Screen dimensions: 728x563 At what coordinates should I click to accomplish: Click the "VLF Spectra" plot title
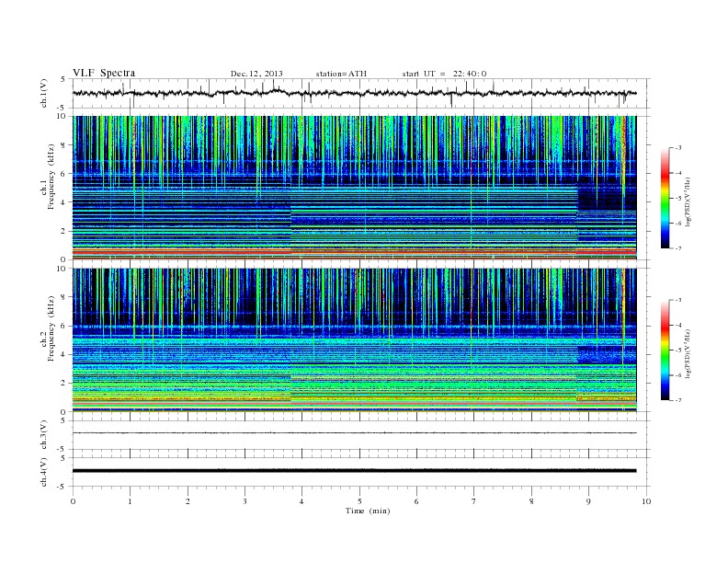point(104,73)
